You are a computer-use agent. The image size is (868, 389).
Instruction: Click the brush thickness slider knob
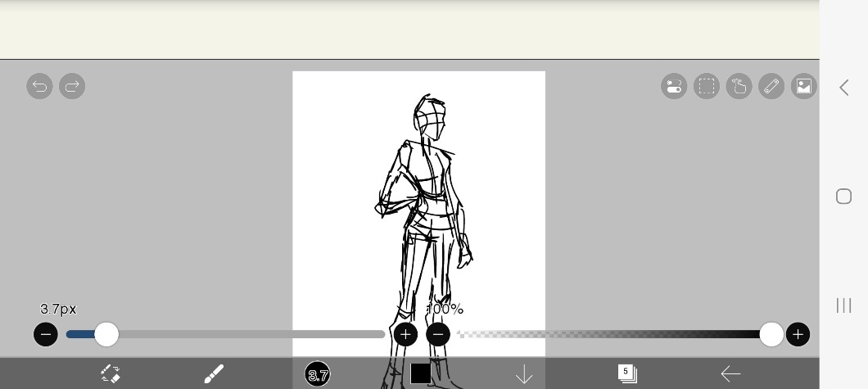click(106, 334)
